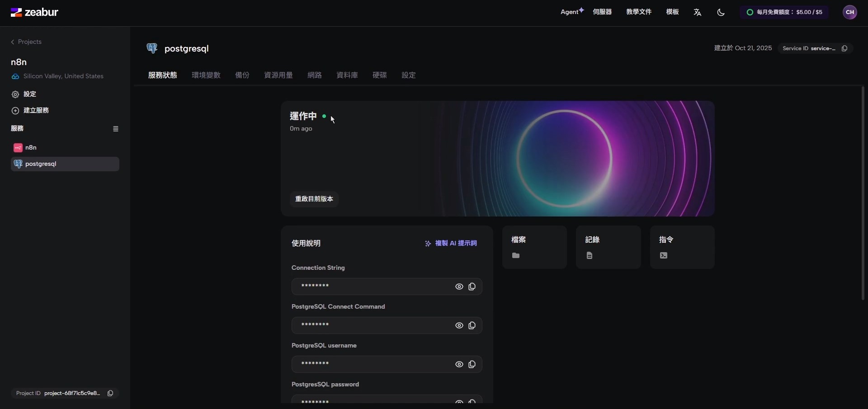
Task: Click the 建立服務 create service option
Action: pos(36,110)
